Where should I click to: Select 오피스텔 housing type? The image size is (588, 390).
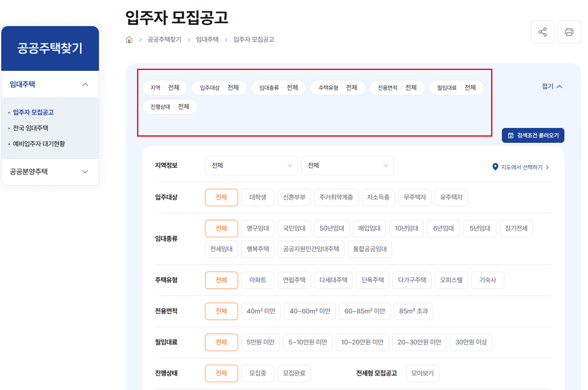pyautogui.click(x=451, y=280)
